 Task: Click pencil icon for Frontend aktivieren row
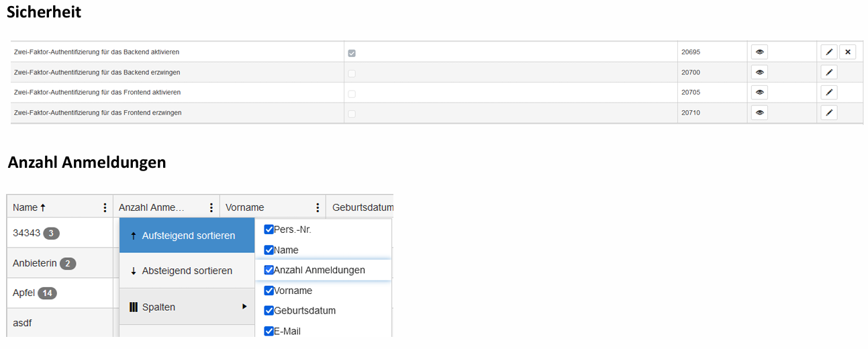(829, 93)
